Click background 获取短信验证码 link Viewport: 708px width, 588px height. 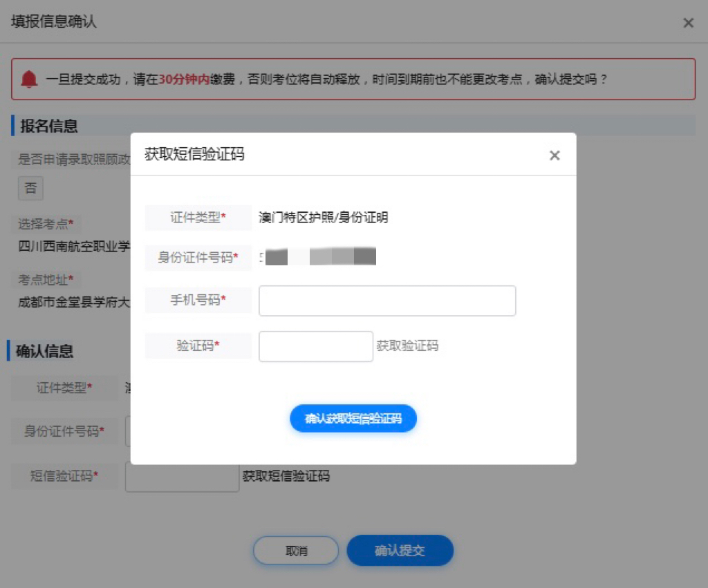click(286, 476)
